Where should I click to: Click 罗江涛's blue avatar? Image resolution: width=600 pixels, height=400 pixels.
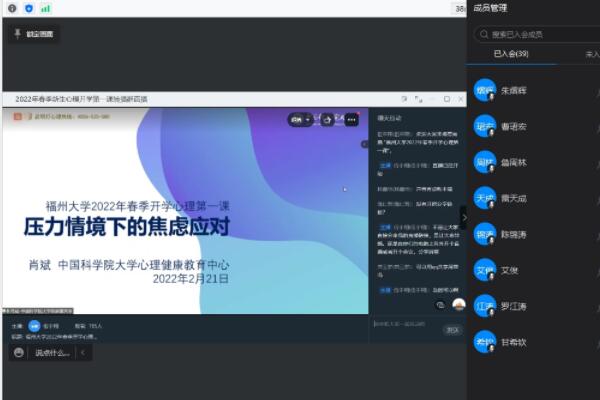coord(485,306)
